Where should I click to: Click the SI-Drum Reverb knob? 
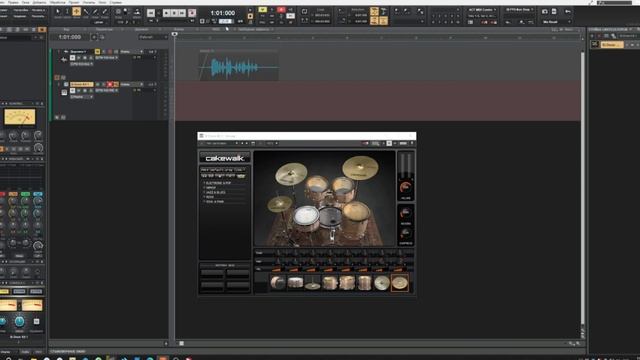click(406, 213)
